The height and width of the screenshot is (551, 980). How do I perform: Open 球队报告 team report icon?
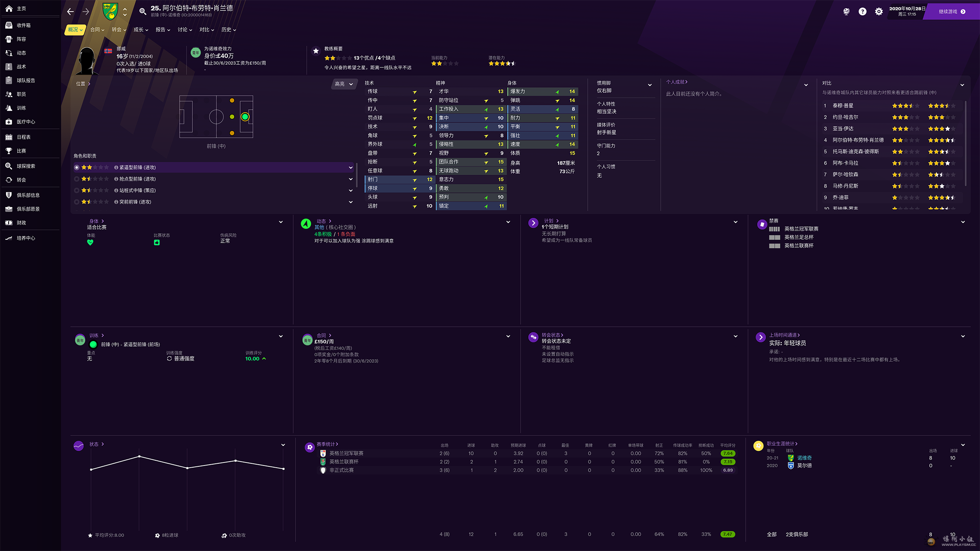9,80
